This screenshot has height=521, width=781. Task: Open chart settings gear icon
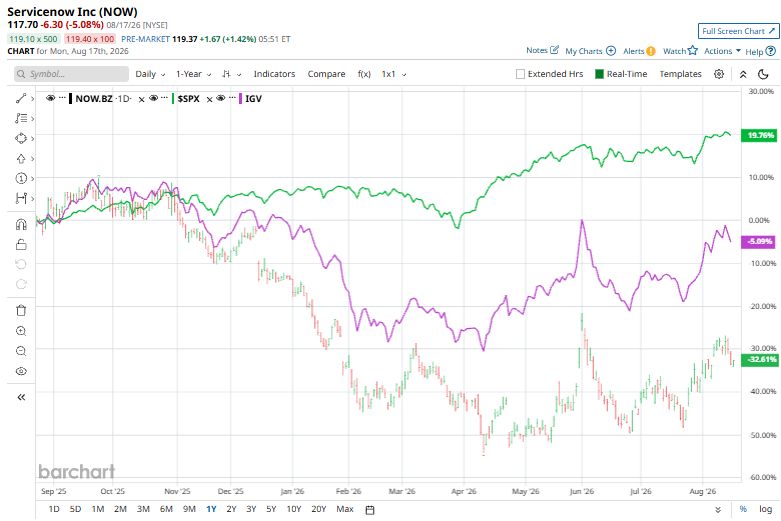coord(719,74)
